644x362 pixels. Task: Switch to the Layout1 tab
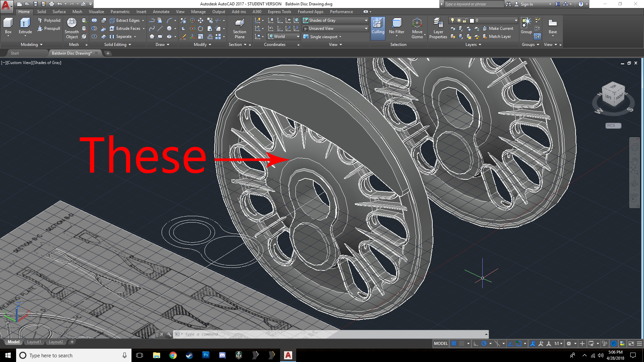(x=34, y=342)
